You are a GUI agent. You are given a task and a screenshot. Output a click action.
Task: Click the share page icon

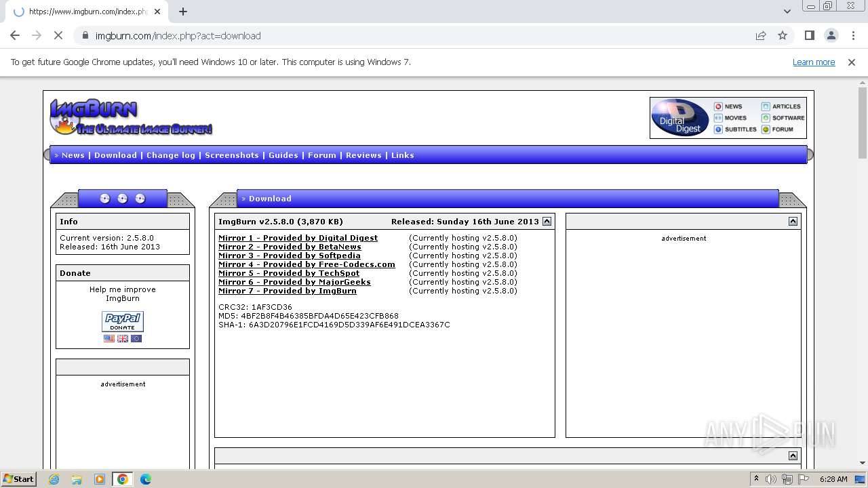pyautogui.click(x=761, y=36)
